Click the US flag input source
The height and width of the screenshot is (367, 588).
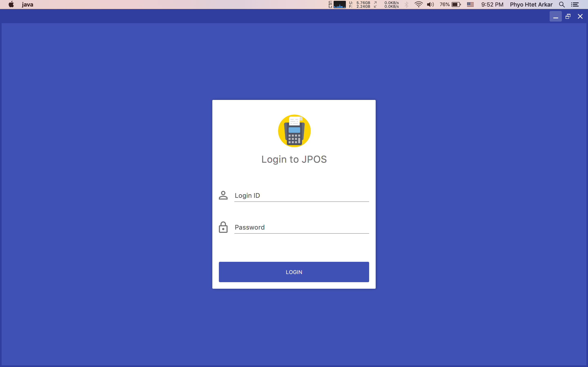(470, 4)
